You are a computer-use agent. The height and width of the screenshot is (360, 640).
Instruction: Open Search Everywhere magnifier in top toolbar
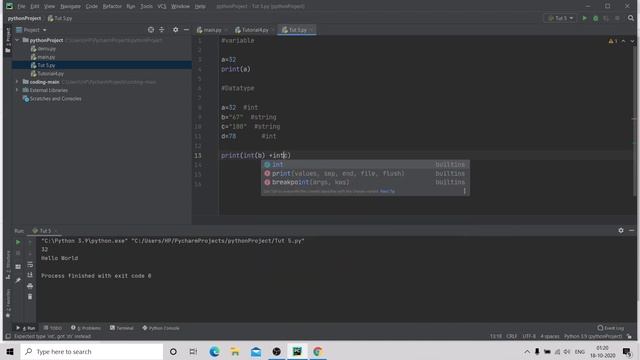pyautogui.click(x=631, y=18)
